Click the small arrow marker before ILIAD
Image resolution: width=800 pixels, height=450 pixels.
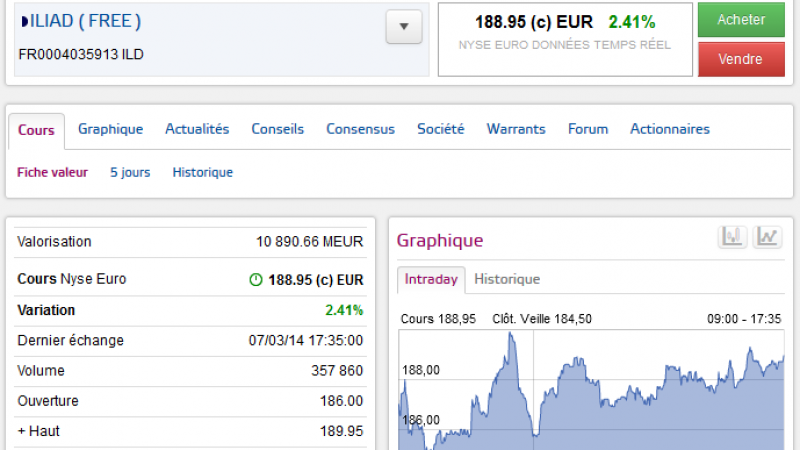click(24, 21)
